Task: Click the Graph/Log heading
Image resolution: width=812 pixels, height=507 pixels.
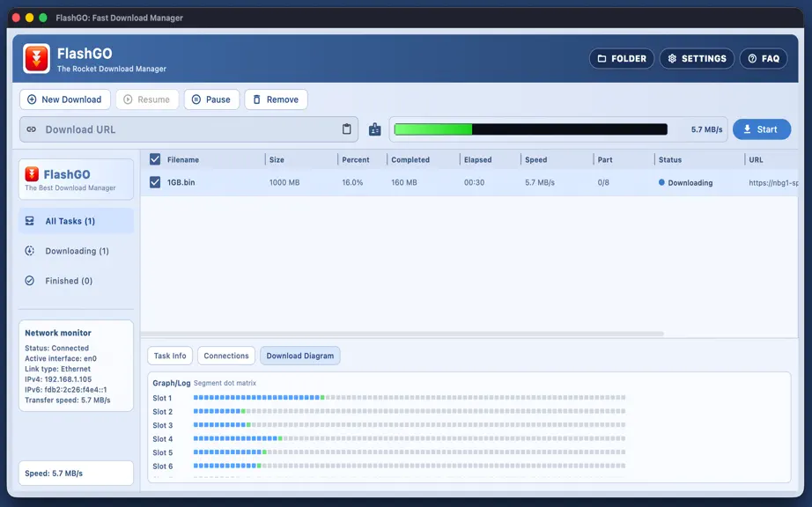Action: click(172, 384)
